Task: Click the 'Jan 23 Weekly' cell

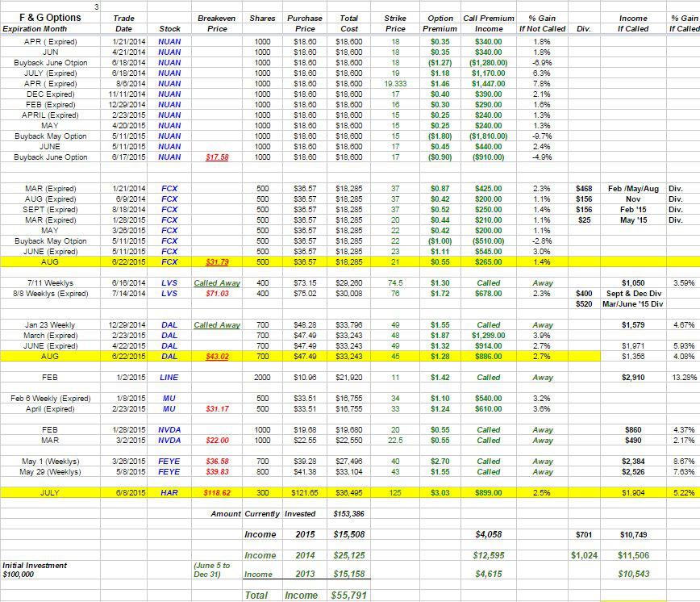Action: [x=50, y=325]
